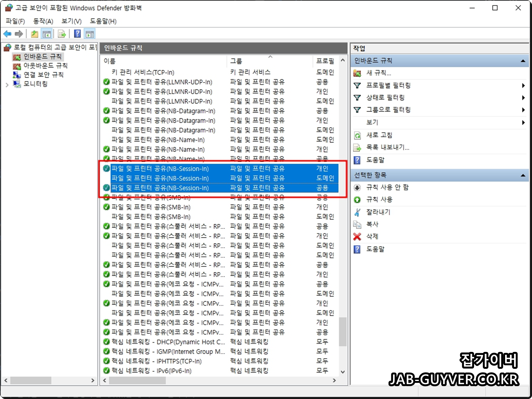Click the Forward arrow toolbar icon
This screenshot has width=532, height=399.
click(x=19, y=34)
